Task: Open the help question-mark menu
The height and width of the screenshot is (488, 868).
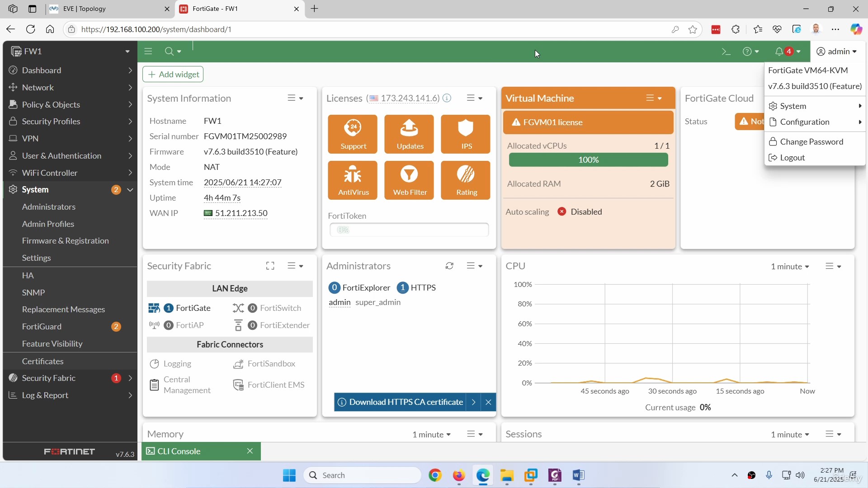Action: click(750, 52)
